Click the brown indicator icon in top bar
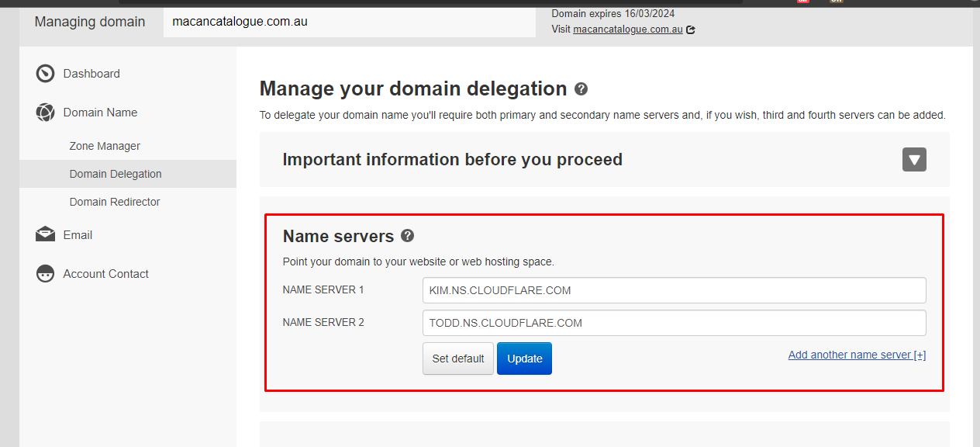Screen dimensions: 980x447 [836, 2]
